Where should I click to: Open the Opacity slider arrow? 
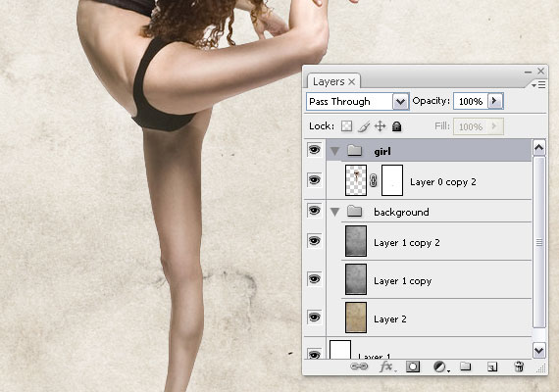click(495, 101)
